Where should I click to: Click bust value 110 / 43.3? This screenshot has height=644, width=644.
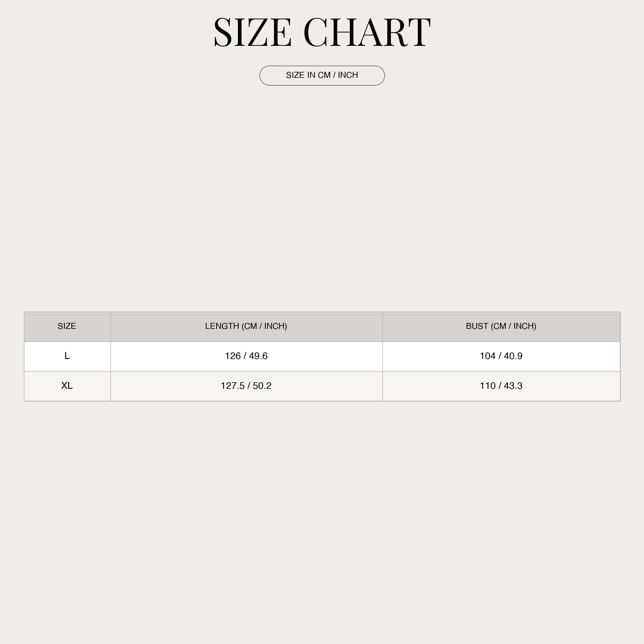point(501,386)
